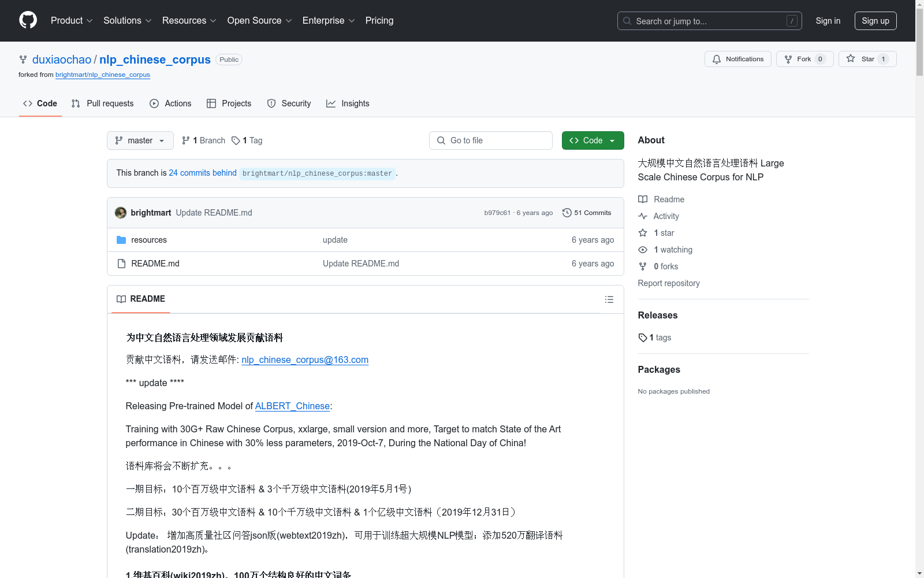
Task: Switch to the Projects tab
Action: [229, 103]
